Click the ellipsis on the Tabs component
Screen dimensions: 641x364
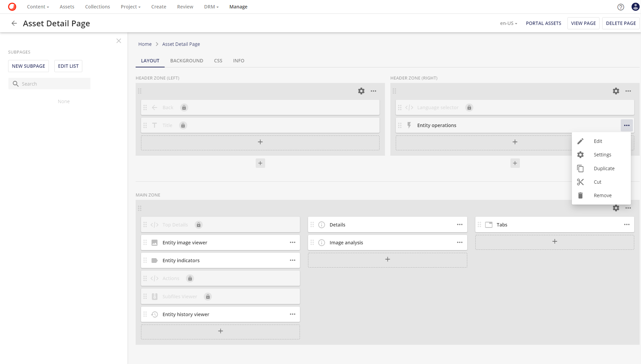tap(627, 224)
